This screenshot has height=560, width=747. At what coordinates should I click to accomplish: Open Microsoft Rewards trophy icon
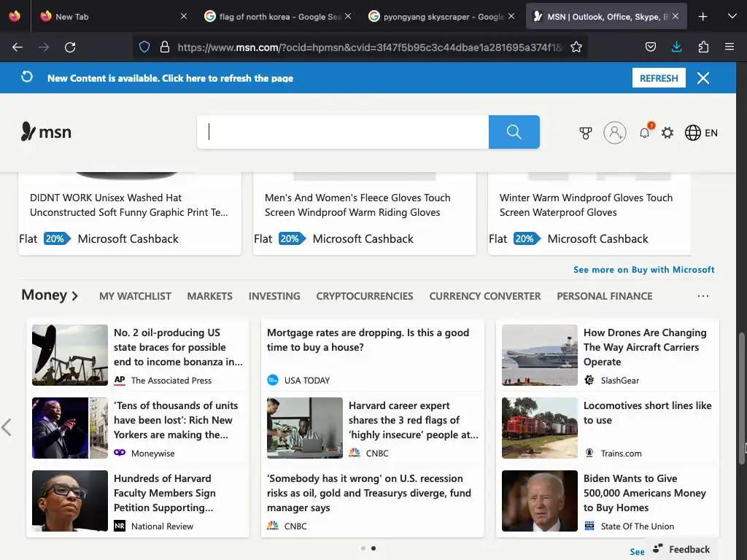(586, 133)
